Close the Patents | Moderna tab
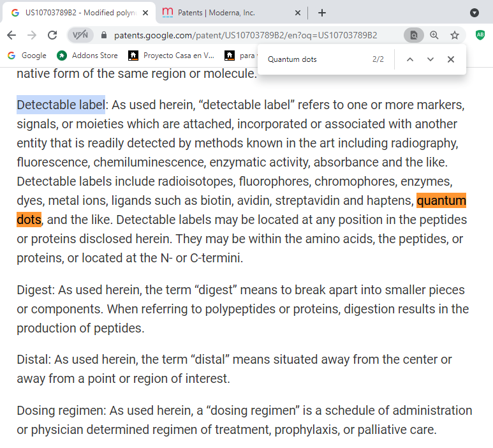The height and width of the screenshot is (448, 493). coord(298,13)
